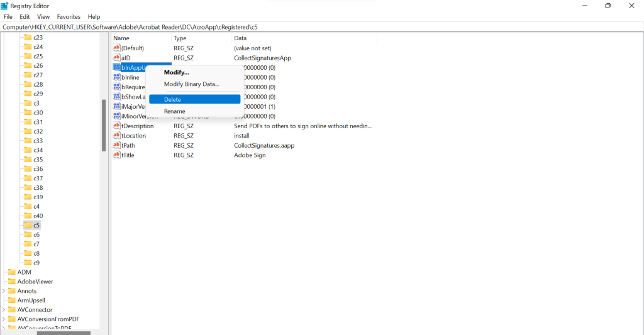This screenshot has height=335, width=644.
Task: Choose Delete from the context menu
Action: point(172,99)
